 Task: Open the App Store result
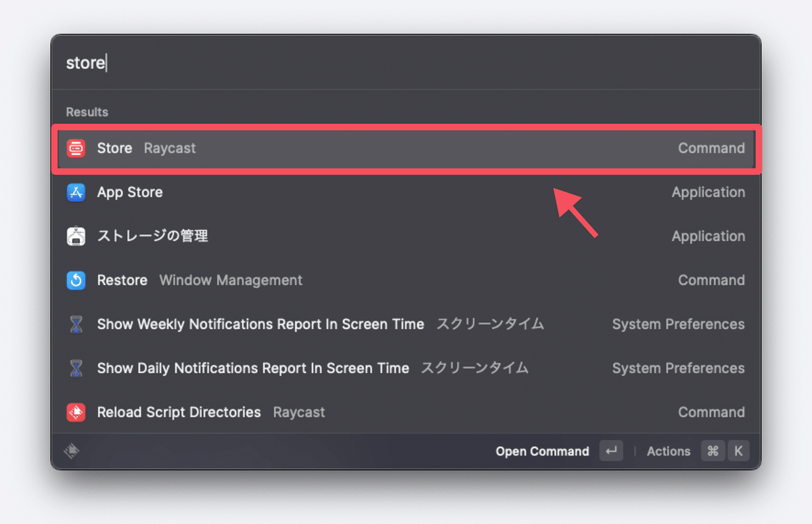pos(406,192)
